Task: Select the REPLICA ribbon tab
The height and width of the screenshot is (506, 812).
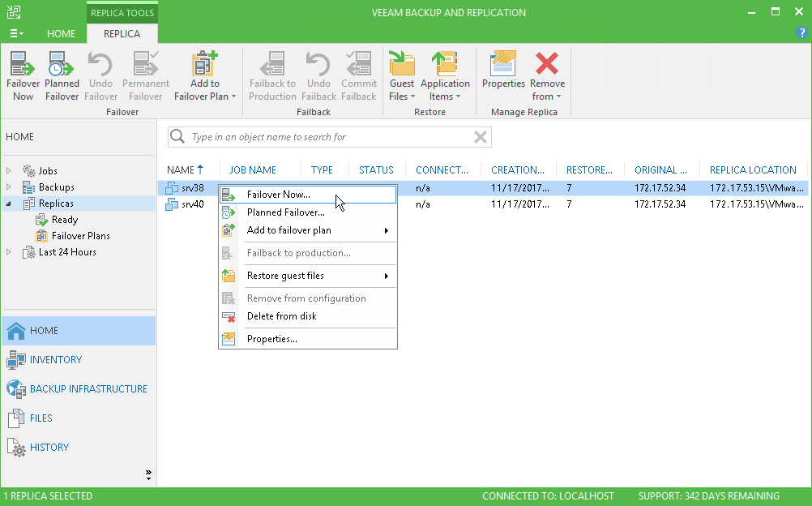Action: (122, 34)
